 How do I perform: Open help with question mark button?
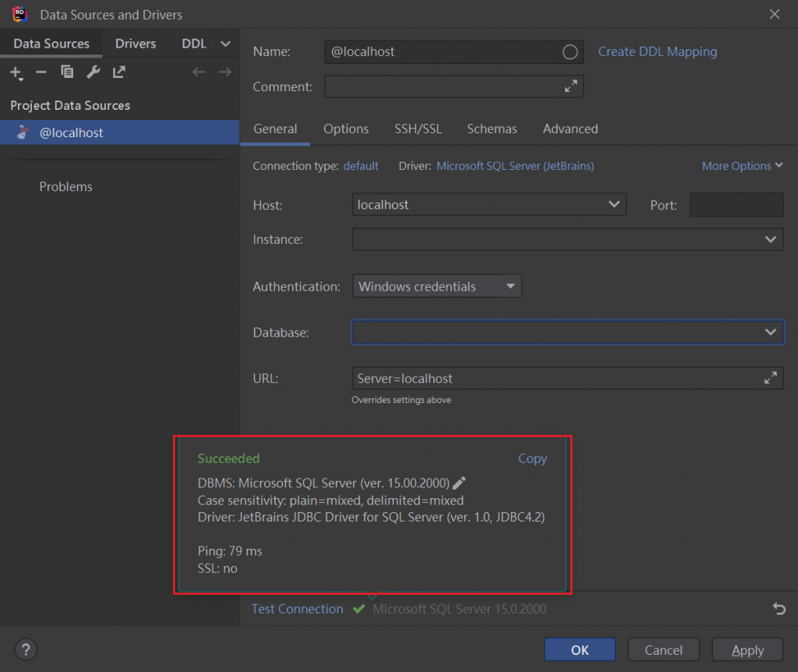point(26,649)
